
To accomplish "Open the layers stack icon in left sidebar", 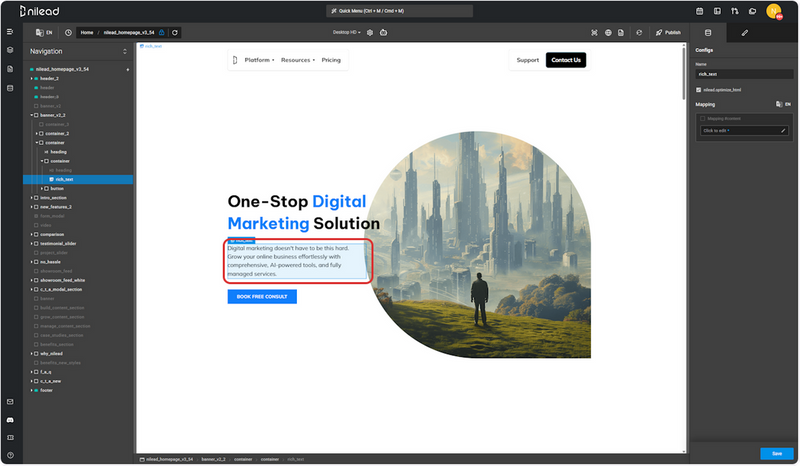I will point(10,50).
